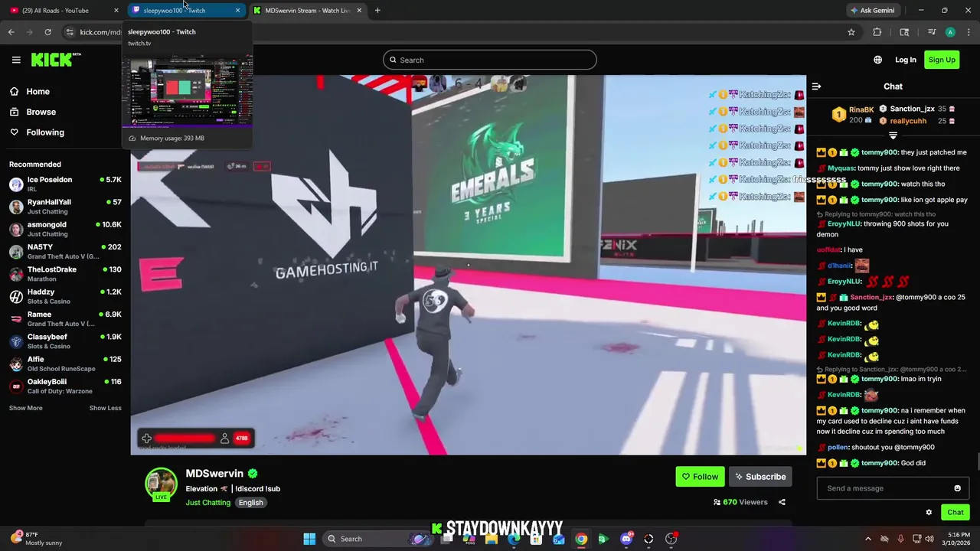Image resolution: width=980 pixels, height=551 pixels.
Task: Open the Just Chatting category link
Action: pos(207,503)
